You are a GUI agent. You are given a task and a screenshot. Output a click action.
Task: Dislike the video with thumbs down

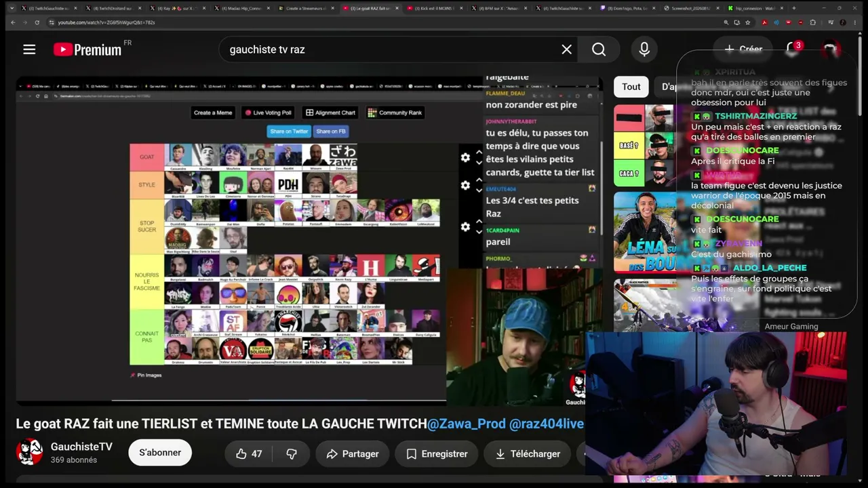[x=292, y=454]
